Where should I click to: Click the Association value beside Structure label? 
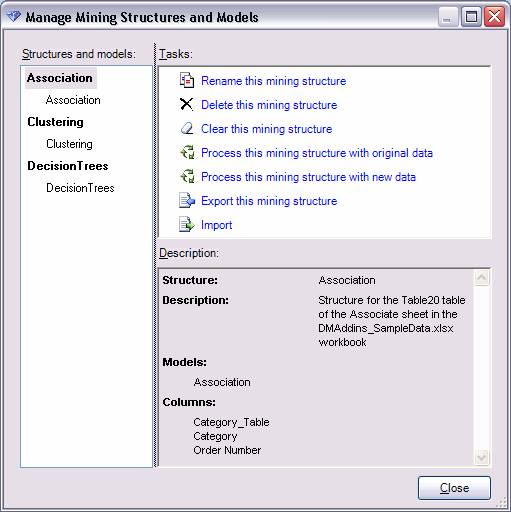[347, 280]
